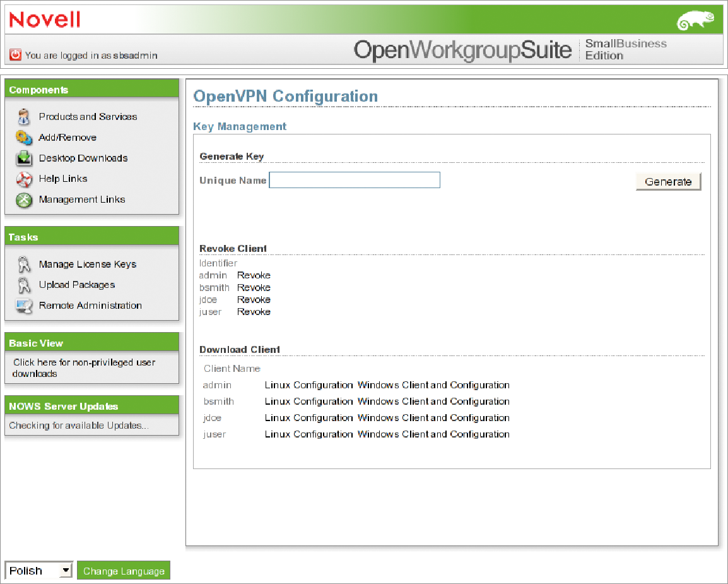
Task: Click the Client Name column label
Action: click(x=232, y=369)
